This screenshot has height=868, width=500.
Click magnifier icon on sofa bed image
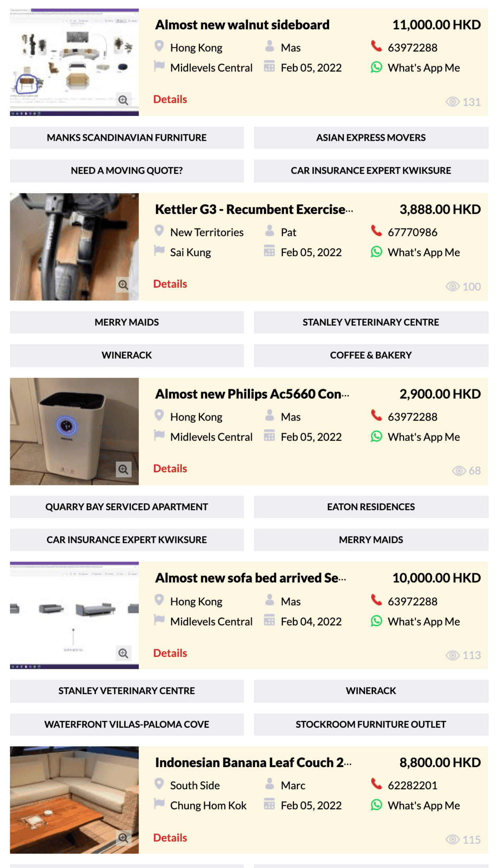click(x=123, y=653)
